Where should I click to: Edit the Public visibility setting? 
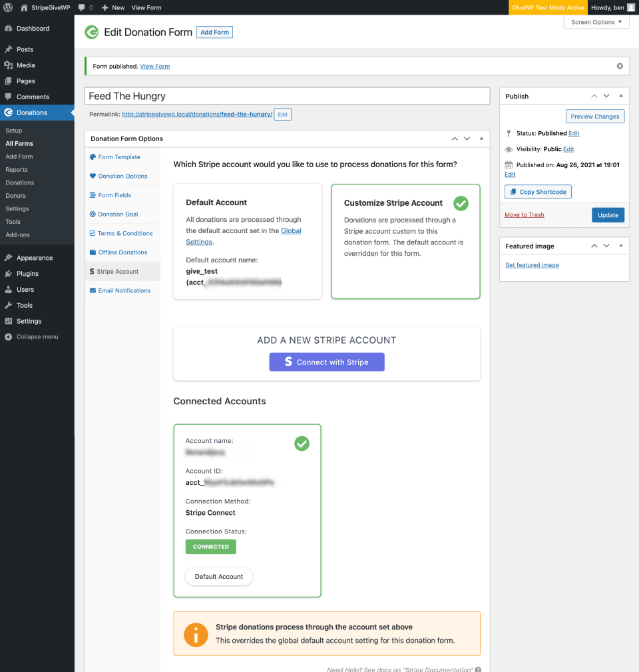(568, 149)
